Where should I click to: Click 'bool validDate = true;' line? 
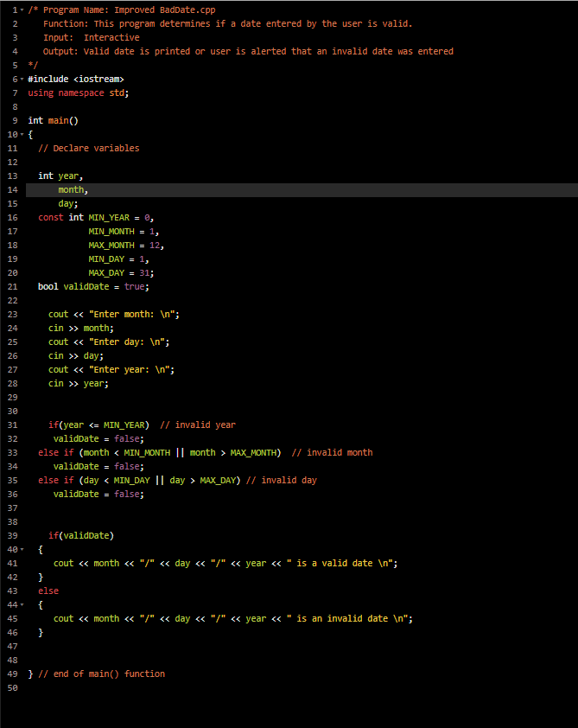click(93, 286)
